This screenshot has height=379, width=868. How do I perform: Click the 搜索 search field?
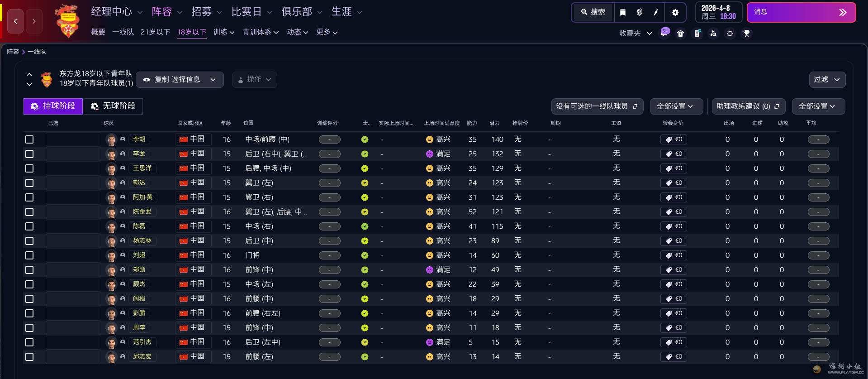click(x=593, y=12)
